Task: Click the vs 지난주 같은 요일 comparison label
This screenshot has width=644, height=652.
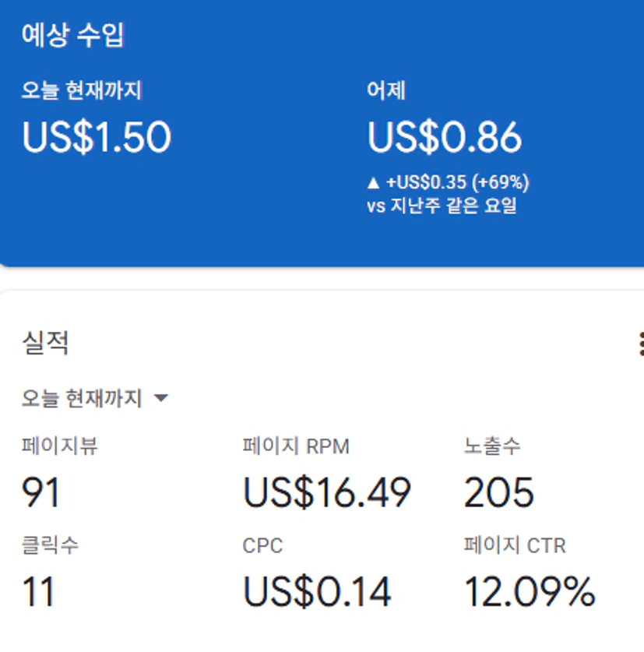Action: tap(442, 206)
